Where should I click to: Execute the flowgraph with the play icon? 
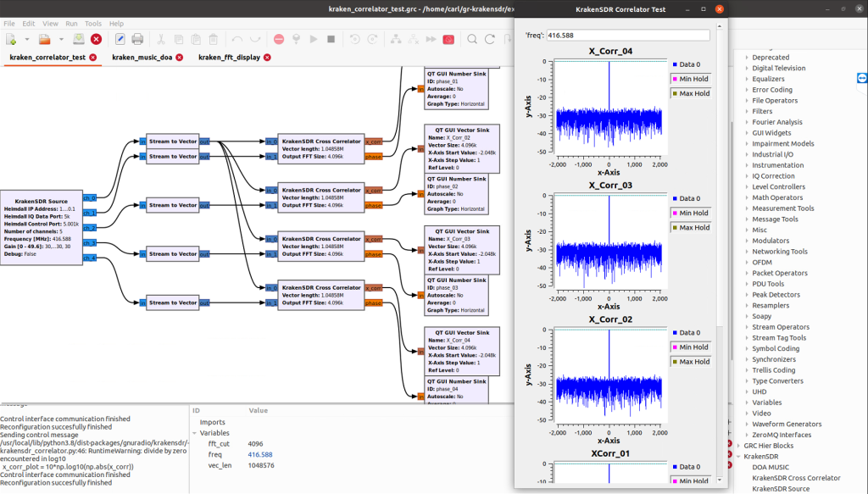pyautogui.click(x=314, y=39)
